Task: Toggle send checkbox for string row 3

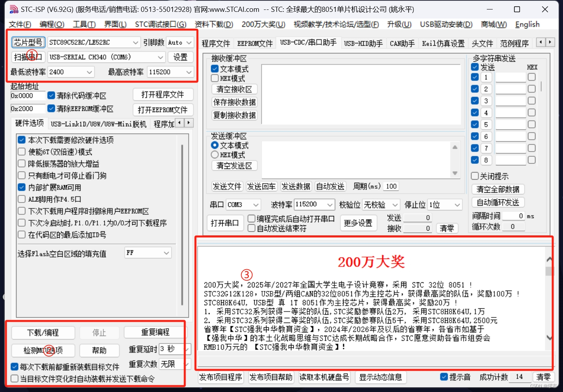Action: coord(475,101)
